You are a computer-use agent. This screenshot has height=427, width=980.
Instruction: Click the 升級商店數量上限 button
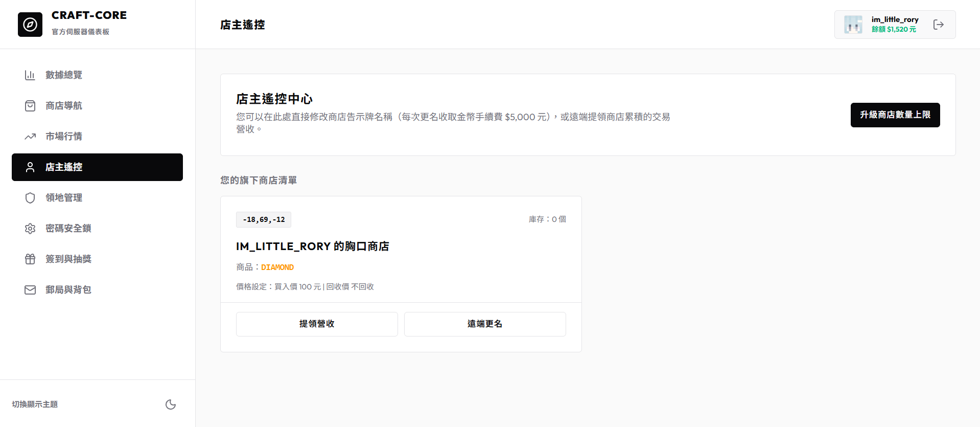pyautogui.click(x=895, y=115)
